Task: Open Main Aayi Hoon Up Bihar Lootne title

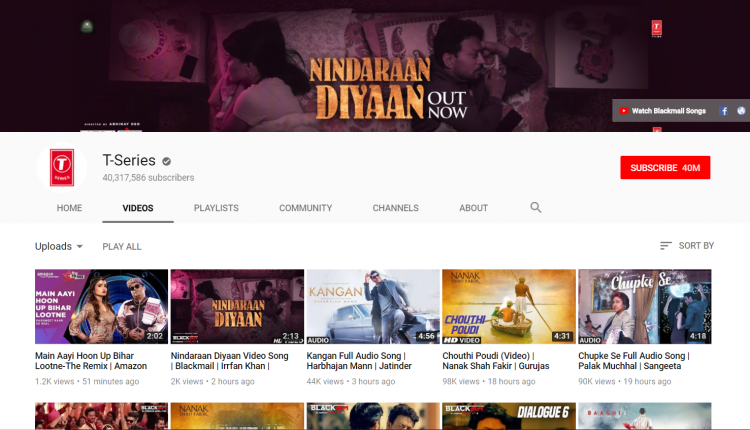Action: 91,361
